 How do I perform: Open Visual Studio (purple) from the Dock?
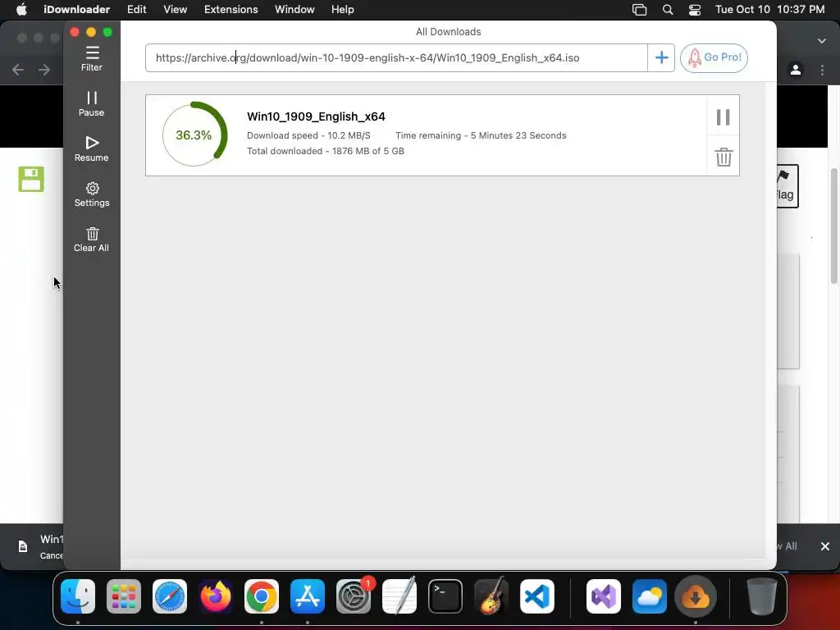pyautogui.click(x=604, y=596)
